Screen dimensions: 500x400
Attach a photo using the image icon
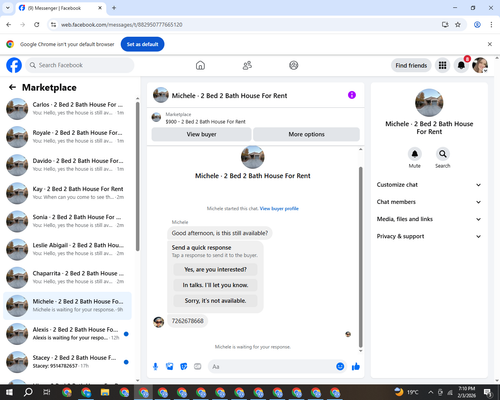(x=170, y=367)
